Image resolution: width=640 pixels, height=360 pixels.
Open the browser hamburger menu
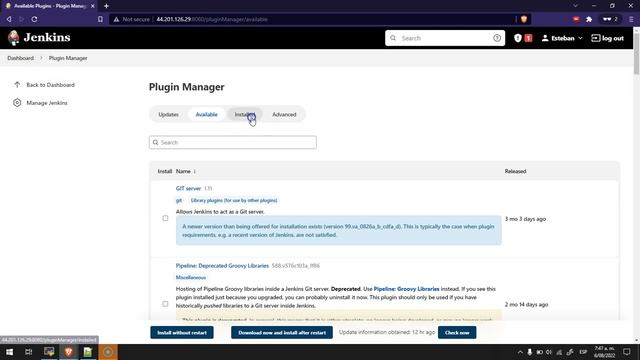tap(631, 19)
